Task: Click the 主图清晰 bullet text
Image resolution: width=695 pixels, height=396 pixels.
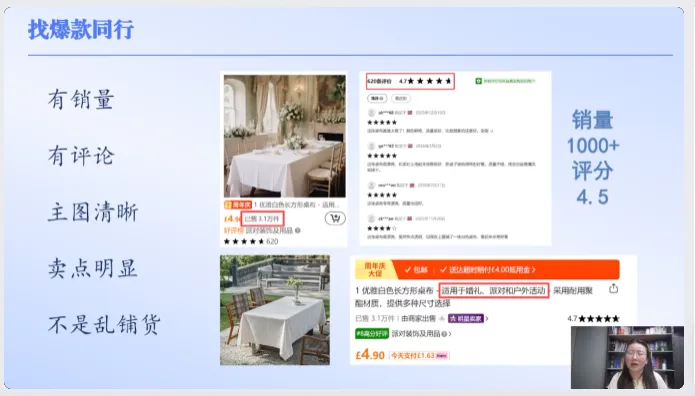Action: [93, 212]
